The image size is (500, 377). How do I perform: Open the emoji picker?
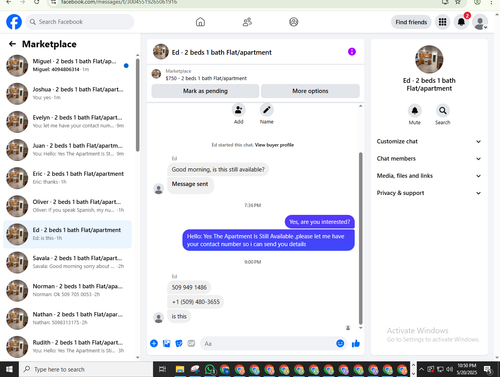[340, 343]
